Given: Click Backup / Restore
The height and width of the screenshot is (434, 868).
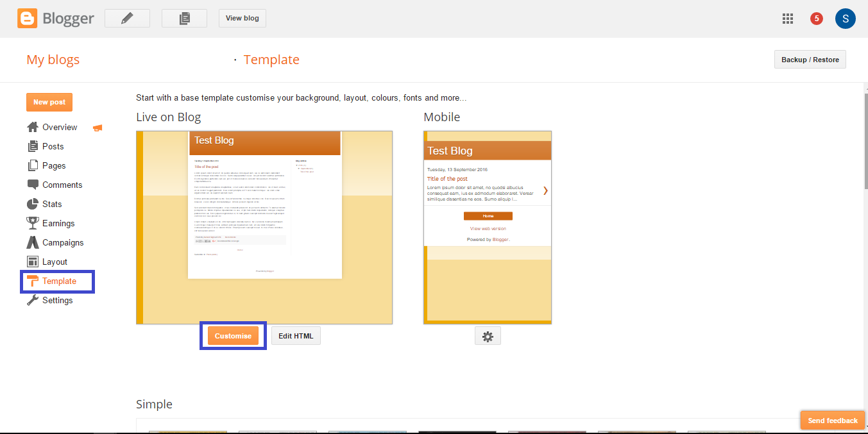Looking at the screenshot, I should coord(810,59).
